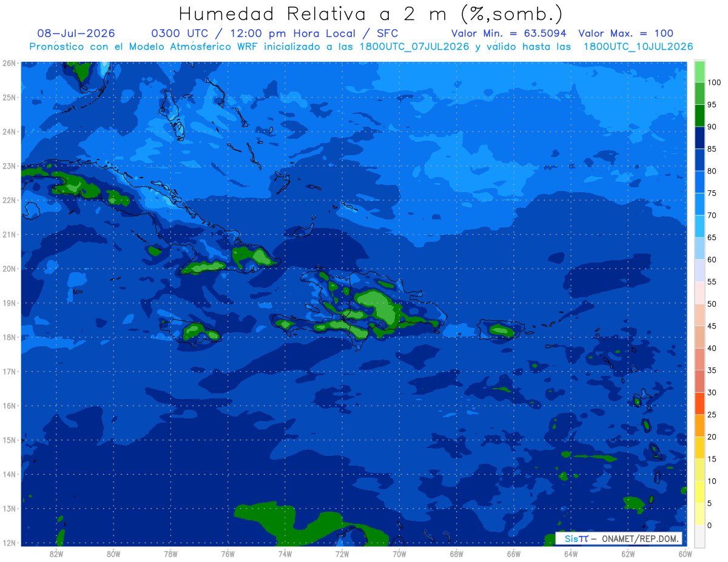The height and width of the screenshot is (562, 728).
Task: Click the legend color band between 25 and 30
Action: pos(699,404)
